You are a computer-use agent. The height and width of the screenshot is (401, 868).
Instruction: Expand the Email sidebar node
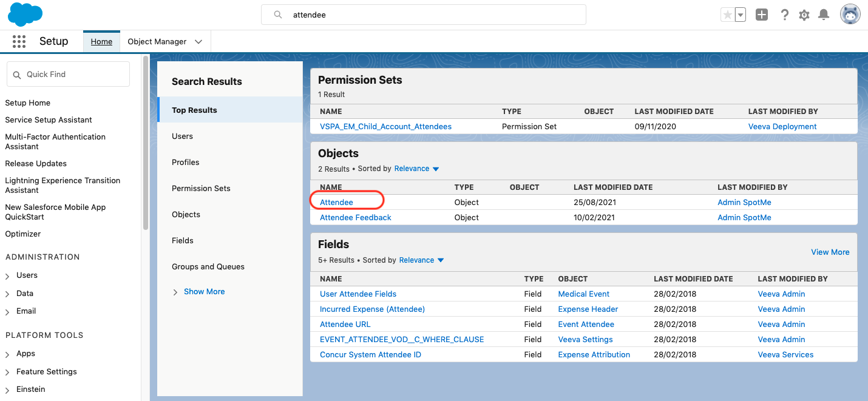click(7, 312)
